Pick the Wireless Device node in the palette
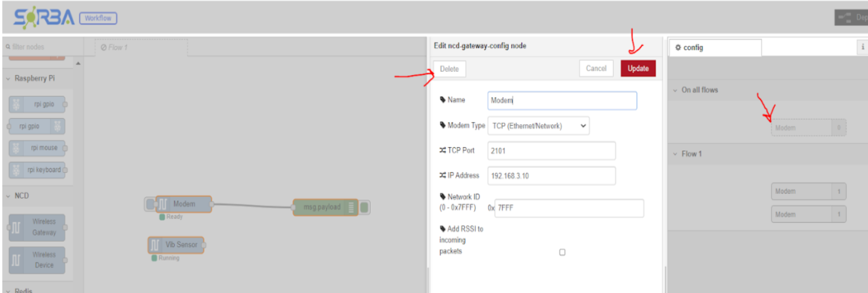Viewport: 868px width, 293px height. (37, 260)
